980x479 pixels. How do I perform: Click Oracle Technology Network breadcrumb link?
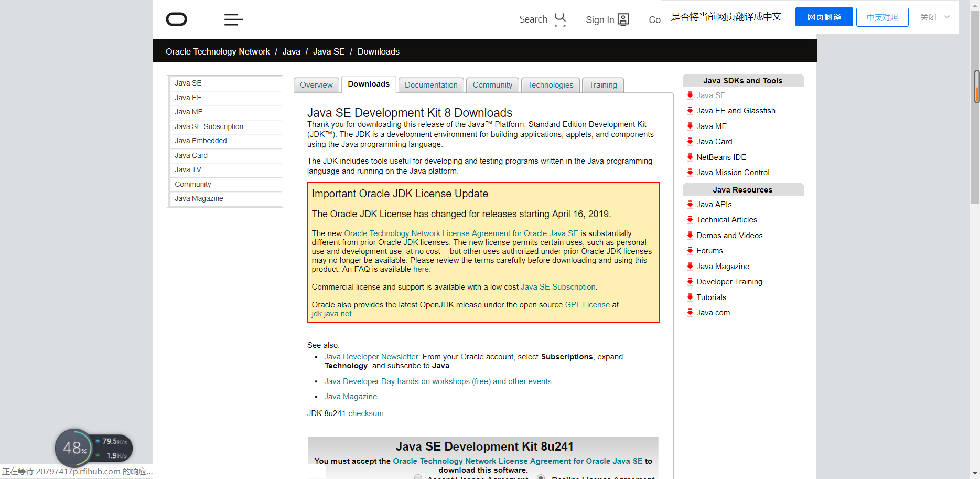point(218,51)
